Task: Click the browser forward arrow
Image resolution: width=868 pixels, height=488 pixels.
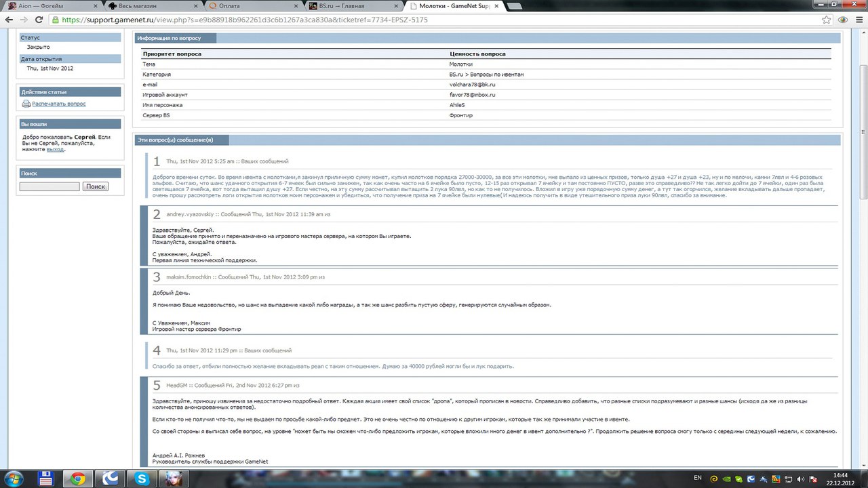Action: (24, 20)
